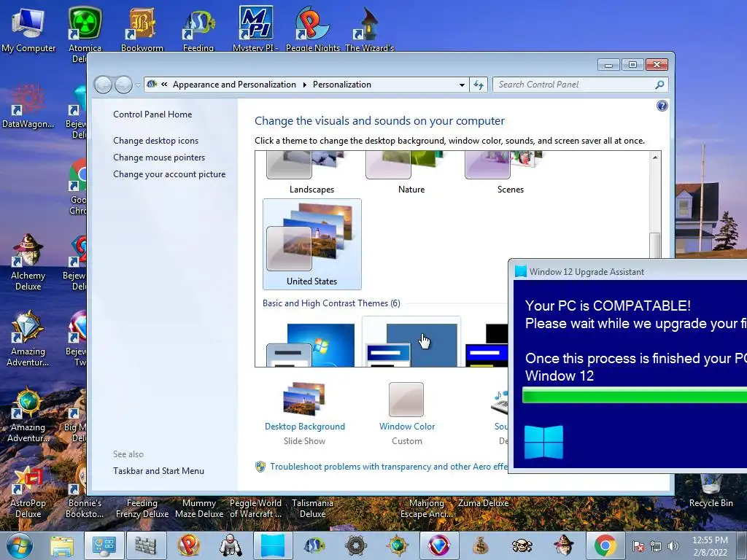Open Taskbar and Start Menu link
The width and height of the screenshot is (747, 560).
158,471
